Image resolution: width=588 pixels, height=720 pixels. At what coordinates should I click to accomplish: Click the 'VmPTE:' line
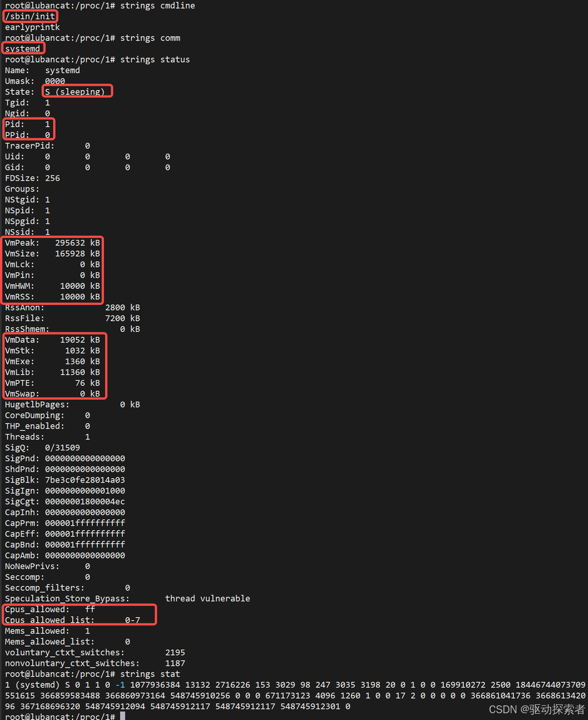click(52, 383)
